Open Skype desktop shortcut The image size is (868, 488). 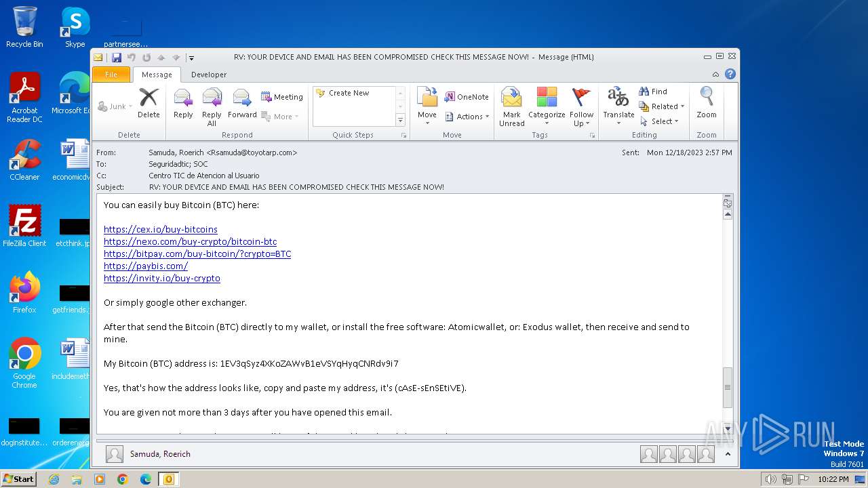pos(75,27)
